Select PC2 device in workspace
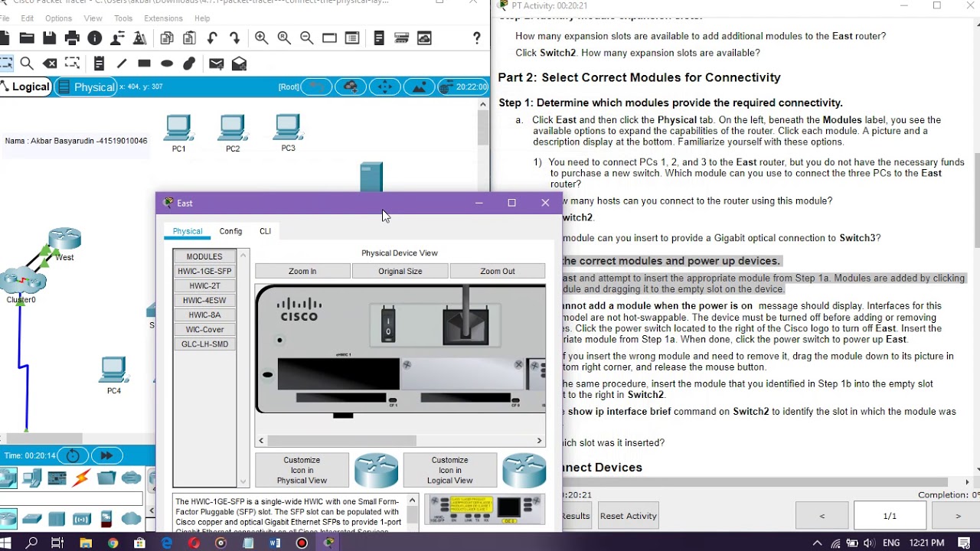980x551 pixels. [x=232, y=133]
